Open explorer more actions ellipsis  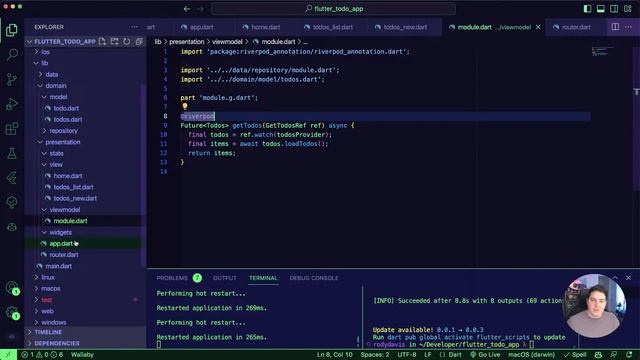tap(134, 27)
